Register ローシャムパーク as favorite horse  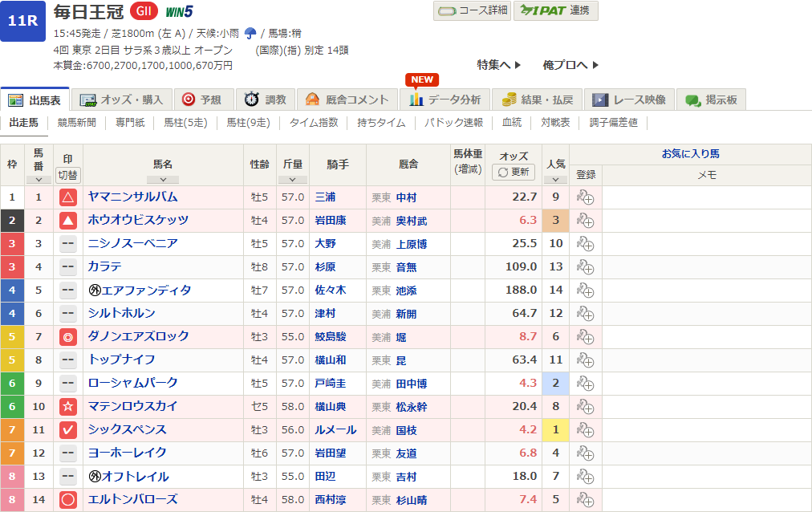point(585,384)
